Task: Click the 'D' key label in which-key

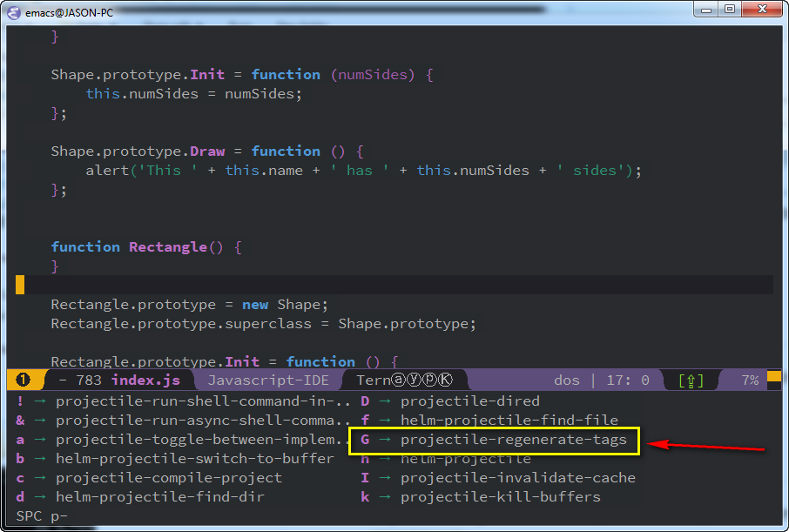Action: click(365, 401)
